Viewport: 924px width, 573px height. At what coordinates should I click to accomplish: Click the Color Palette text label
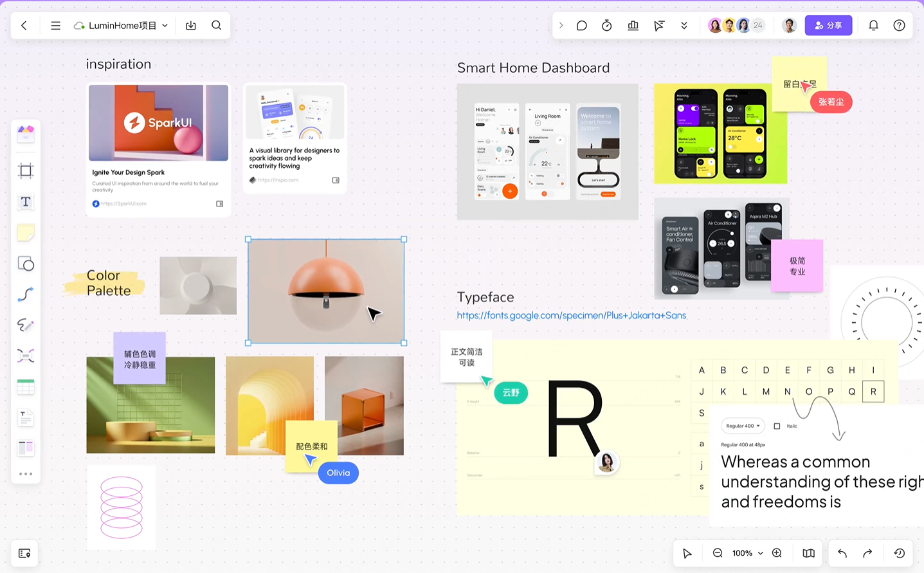108,283
